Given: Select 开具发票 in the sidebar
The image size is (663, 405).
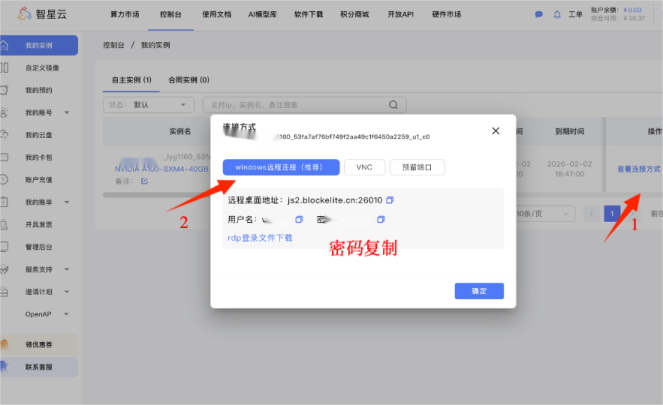Looking at the screenshot, I should 39,224.
